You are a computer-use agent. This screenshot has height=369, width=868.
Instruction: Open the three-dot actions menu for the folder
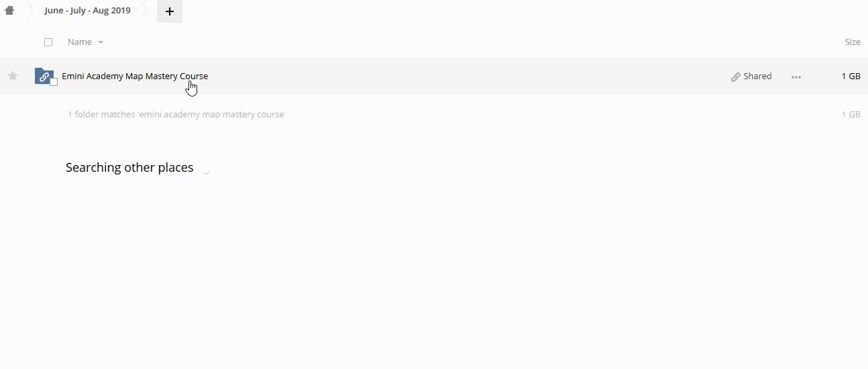(796, 76)
